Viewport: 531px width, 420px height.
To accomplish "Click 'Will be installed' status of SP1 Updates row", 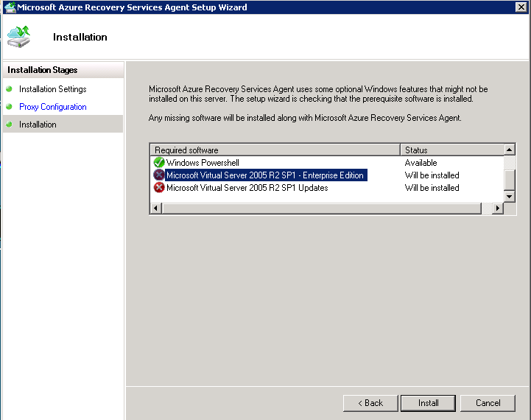I will click(x=432, y=188).
